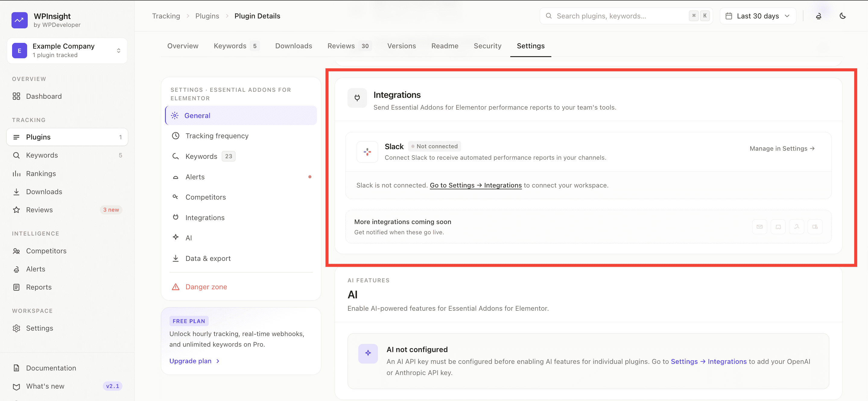The image size is (868, 401).
Task: Switch to the Keywords tab
Action: (x=236, y=46)
